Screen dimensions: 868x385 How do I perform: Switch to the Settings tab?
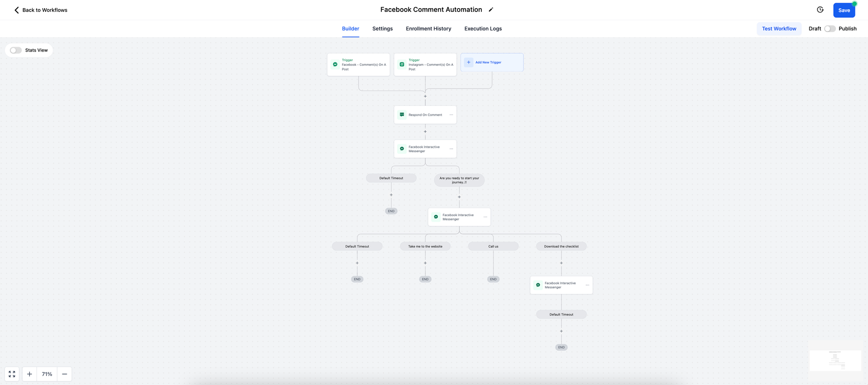[382, 29]
